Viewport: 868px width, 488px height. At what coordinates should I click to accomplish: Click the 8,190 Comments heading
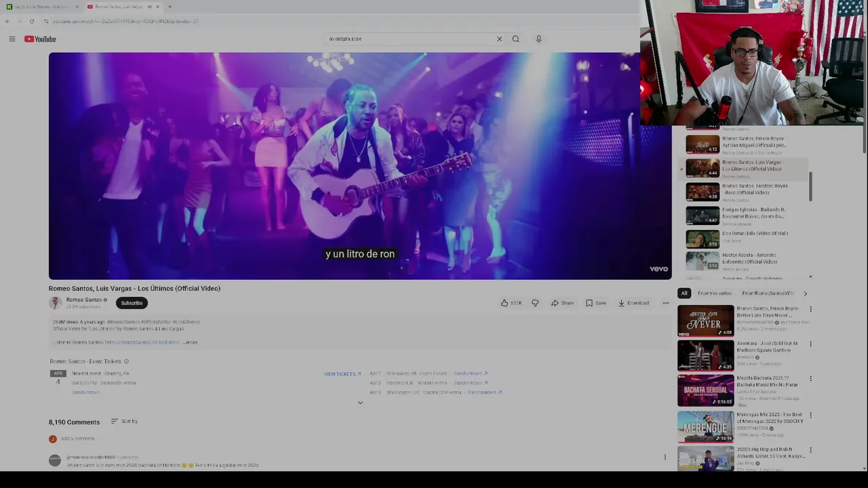pos(74,422)
